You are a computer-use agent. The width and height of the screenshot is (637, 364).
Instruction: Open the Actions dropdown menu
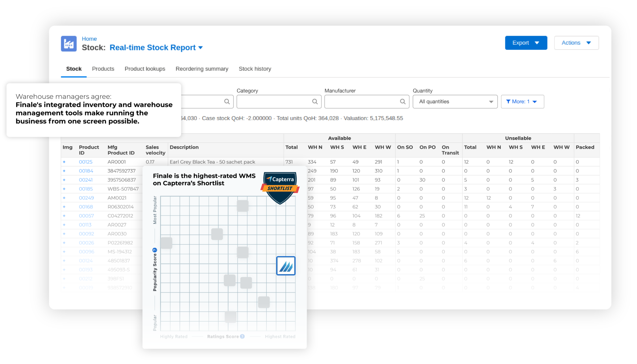576,43
